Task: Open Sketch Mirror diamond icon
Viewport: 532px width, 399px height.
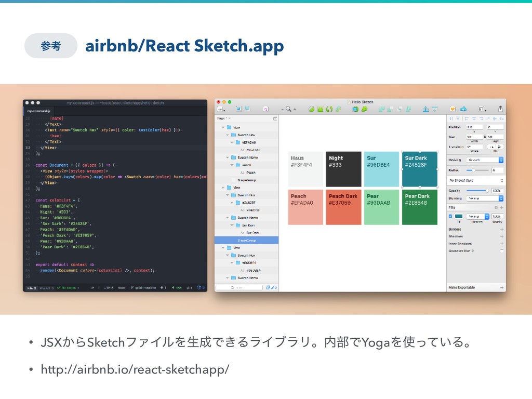Action: [x=453, y=109]
